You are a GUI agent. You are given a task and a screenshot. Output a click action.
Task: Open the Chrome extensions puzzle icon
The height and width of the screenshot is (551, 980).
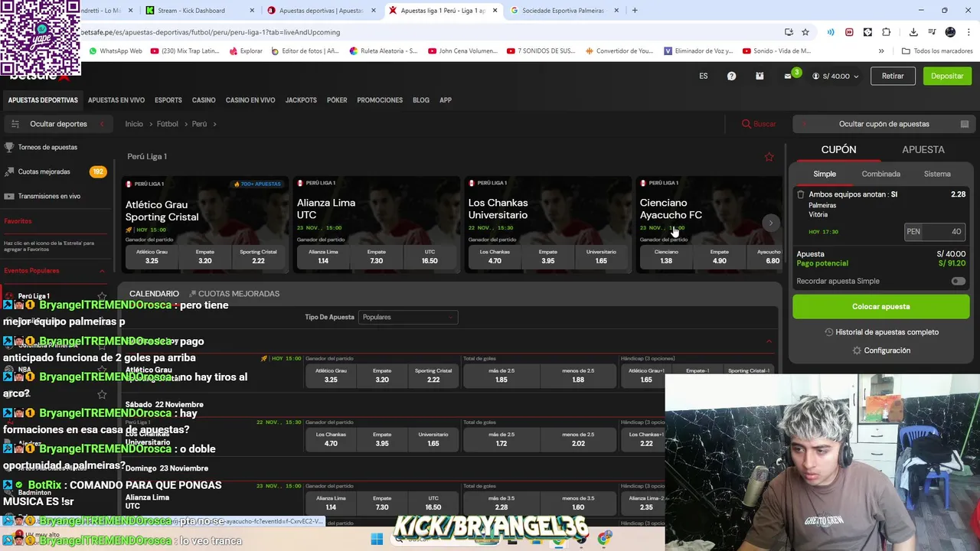(x=887, y=32)
